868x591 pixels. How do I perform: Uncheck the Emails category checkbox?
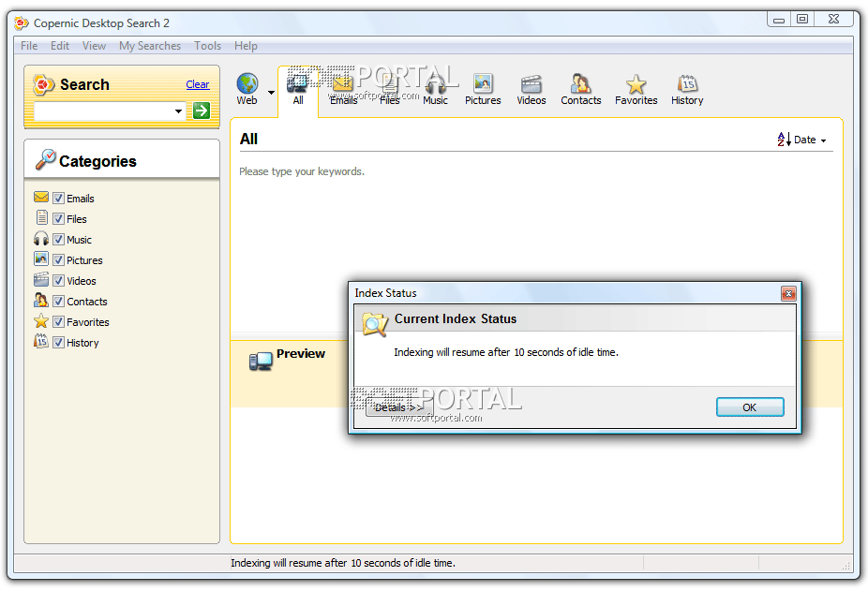pos(59,199)
